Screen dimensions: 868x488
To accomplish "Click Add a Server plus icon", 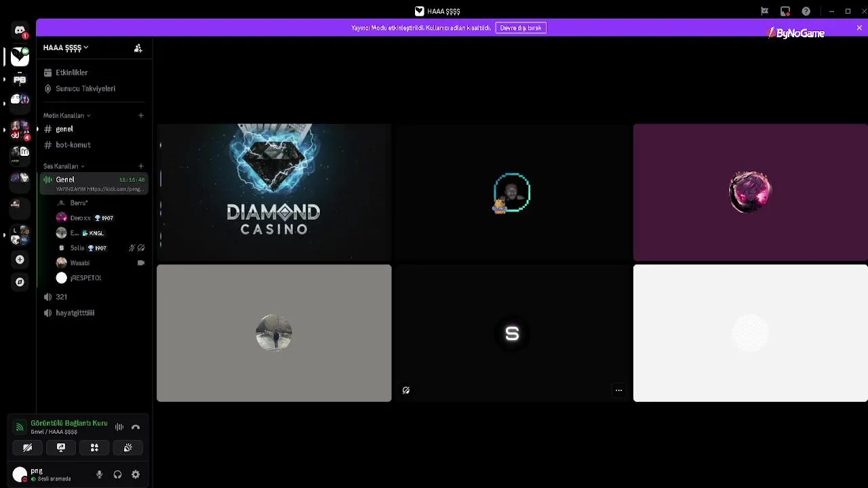I will [x=20, y=260].
